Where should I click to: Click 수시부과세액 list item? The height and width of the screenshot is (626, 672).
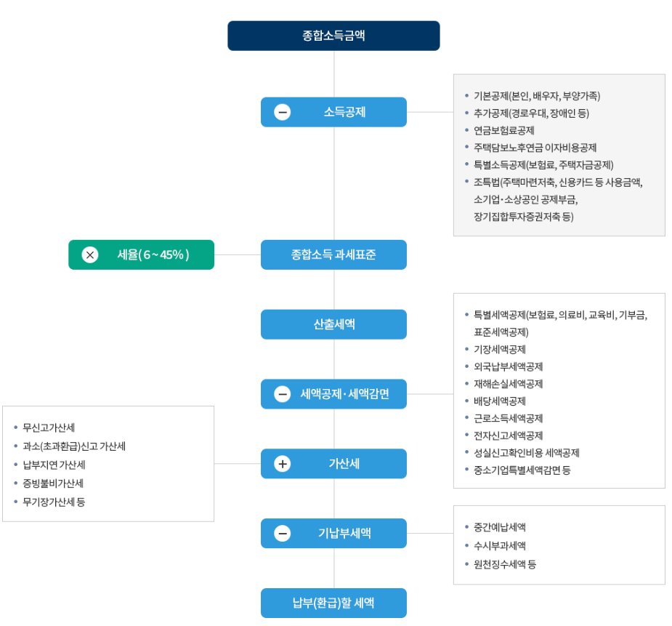[x=499, y=546]
